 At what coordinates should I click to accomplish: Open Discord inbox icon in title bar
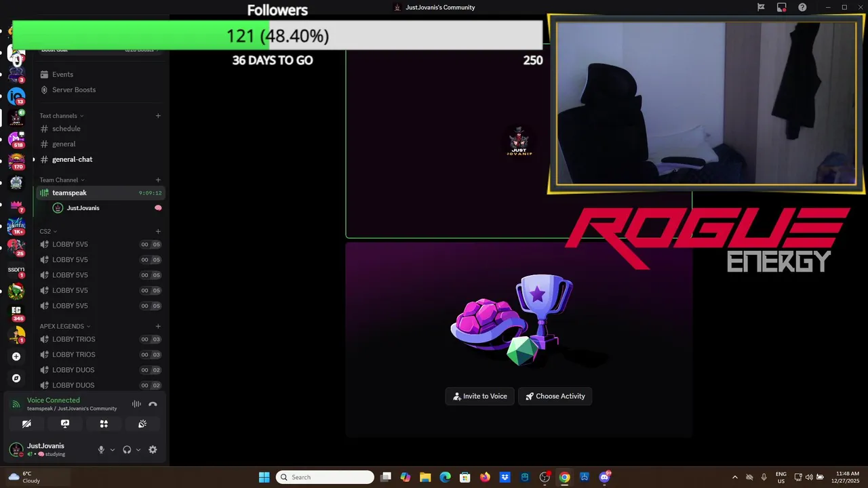point(781,7)
